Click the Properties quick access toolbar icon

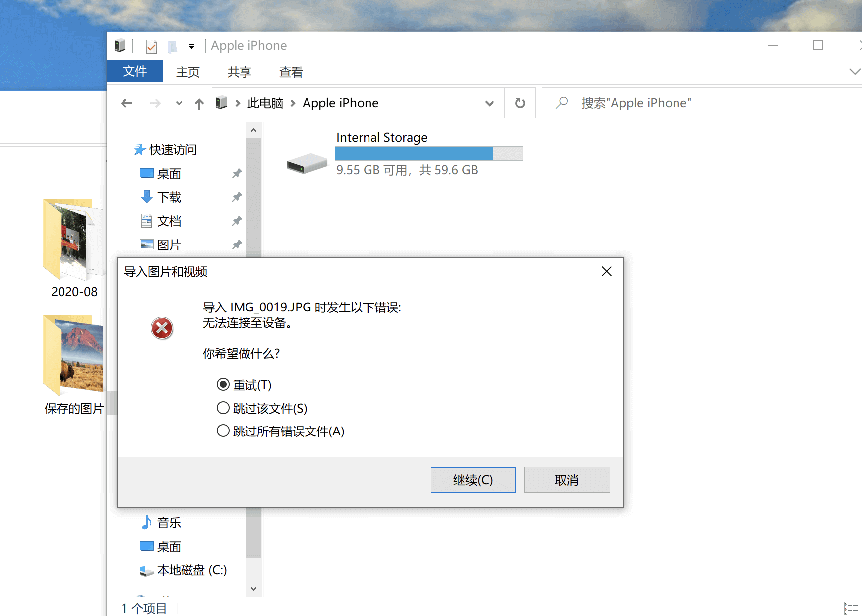pos(151,46)
